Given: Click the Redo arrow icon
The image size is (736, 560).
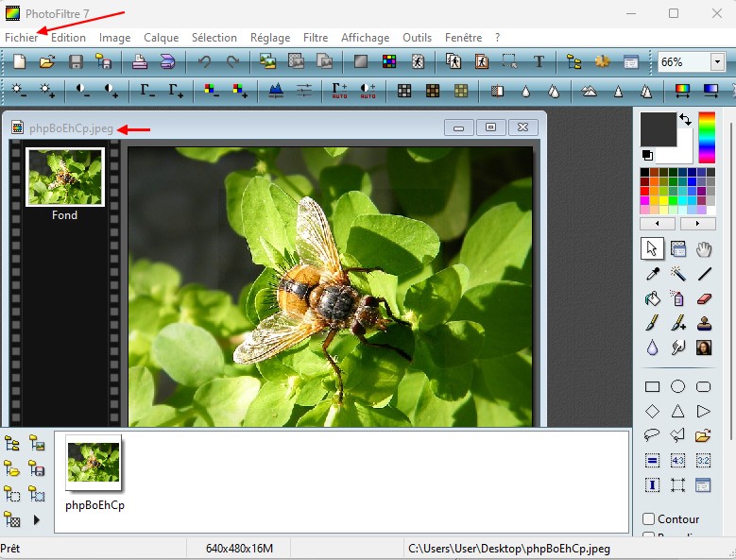Looking at the screenshot, I should pyautogui.click(x=232, y=62).
